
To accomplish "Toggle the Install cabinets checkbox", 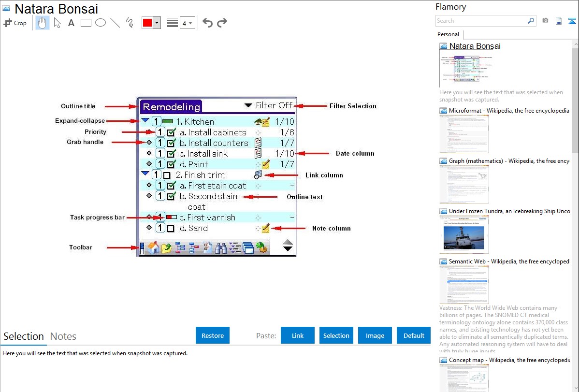I will coord(172,132).
